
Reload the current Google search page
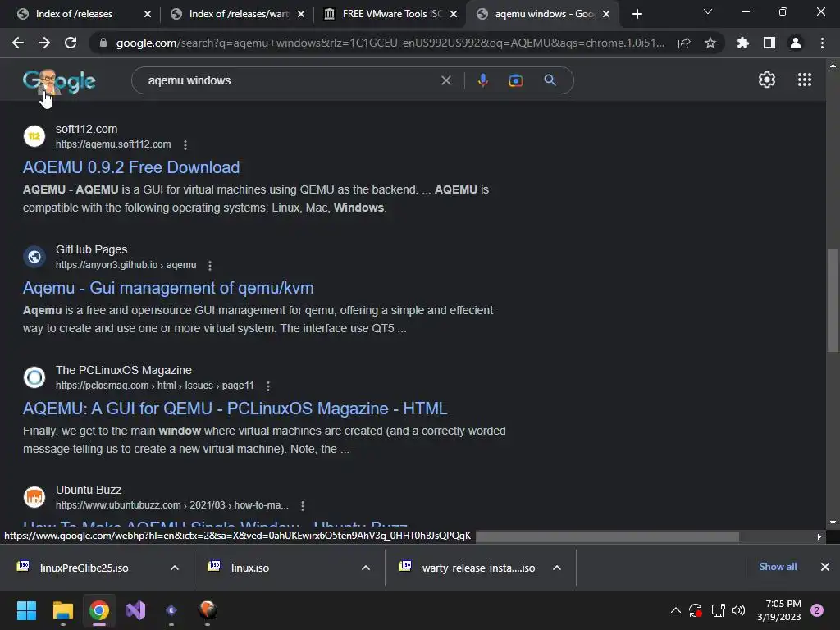pos(71,43)
